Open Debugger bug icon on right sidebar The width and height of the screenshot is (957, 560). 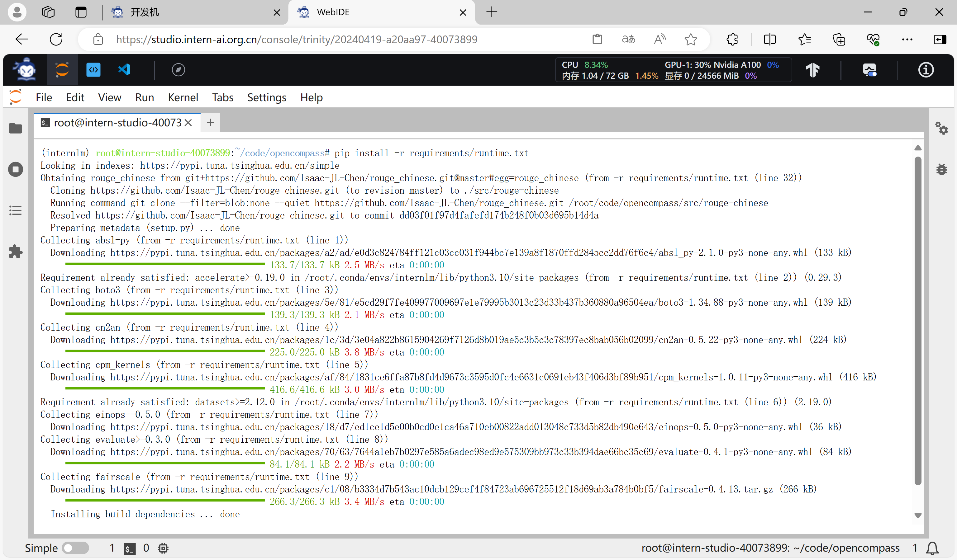click(942, 169)
